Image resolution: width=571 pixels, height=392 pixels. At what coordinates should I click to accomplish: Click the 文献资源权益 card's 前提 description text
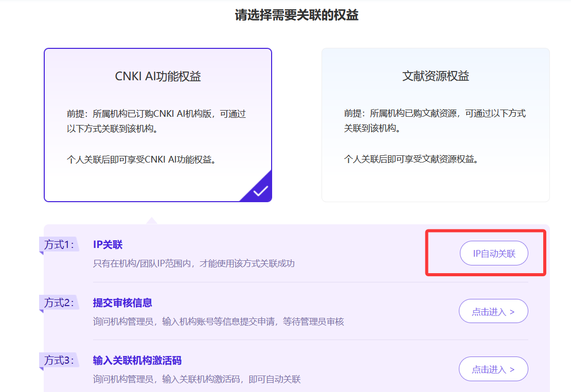435,121
